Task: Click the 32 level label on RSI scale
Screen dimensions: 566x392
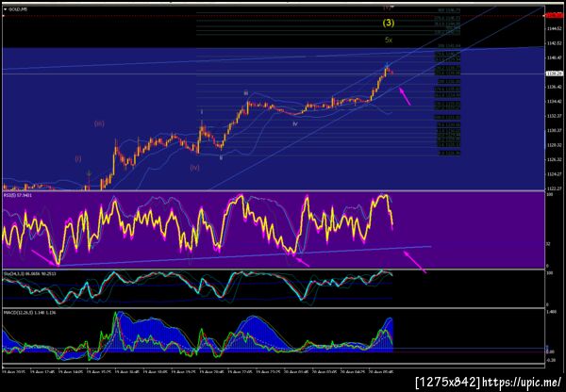Action: point(548,244)
